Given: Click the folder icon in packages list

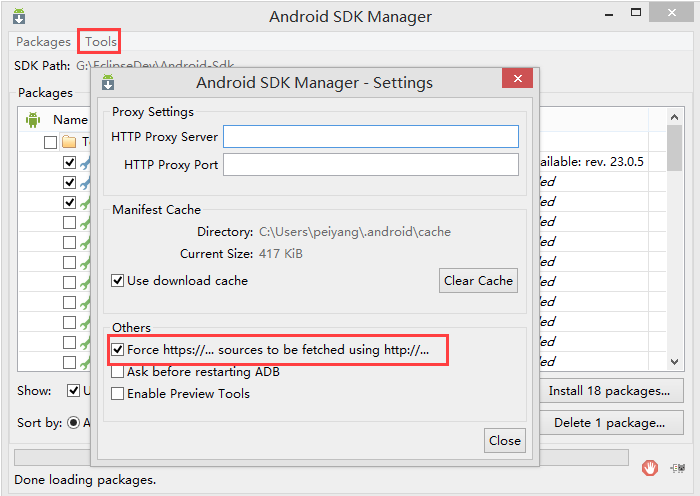Looking at the screenshot, I should point(69,142).
